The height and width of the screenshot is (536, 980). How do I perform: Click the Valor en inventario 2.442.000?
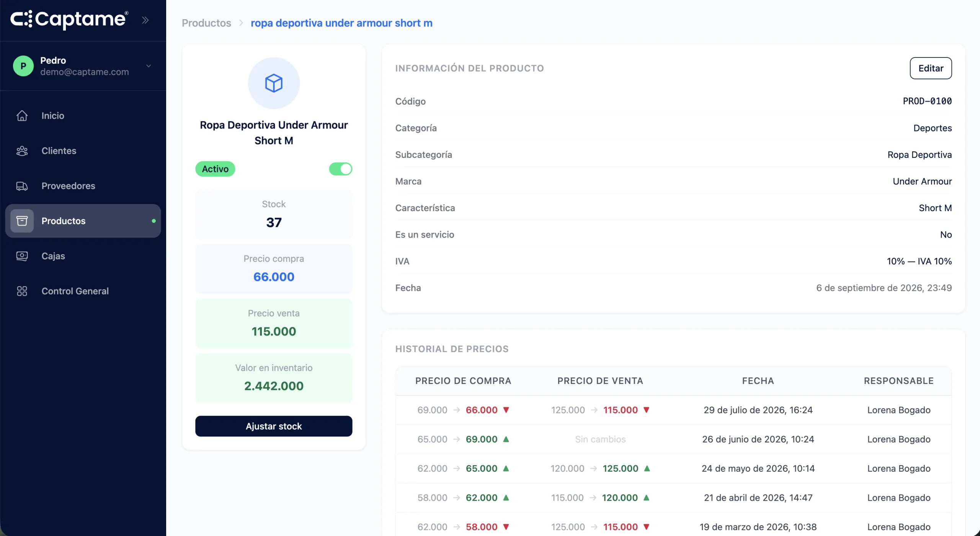tap(274, 386)
